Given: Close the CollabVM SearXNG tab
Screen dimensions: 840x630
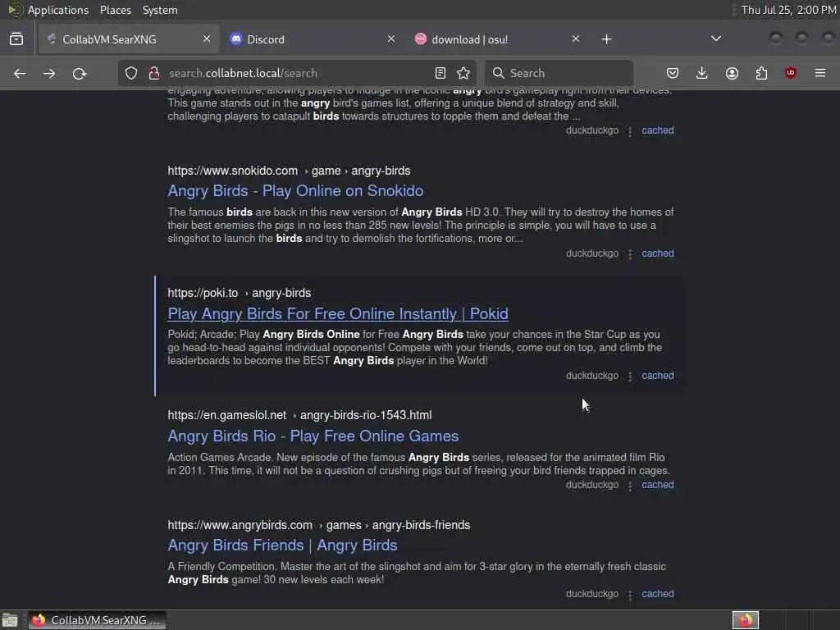Looking at the screenshot, I should coord(207,39).
